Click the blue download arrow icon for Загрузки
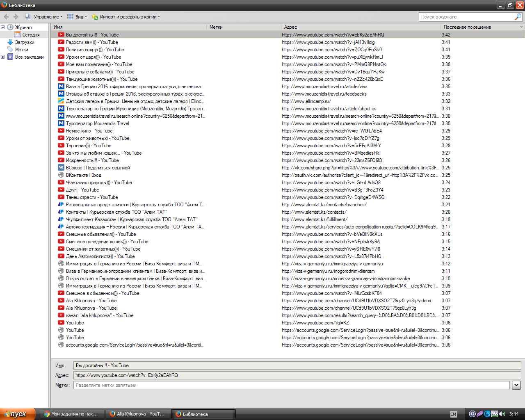This screenshot has width=525, height=420. coord(10,42)
